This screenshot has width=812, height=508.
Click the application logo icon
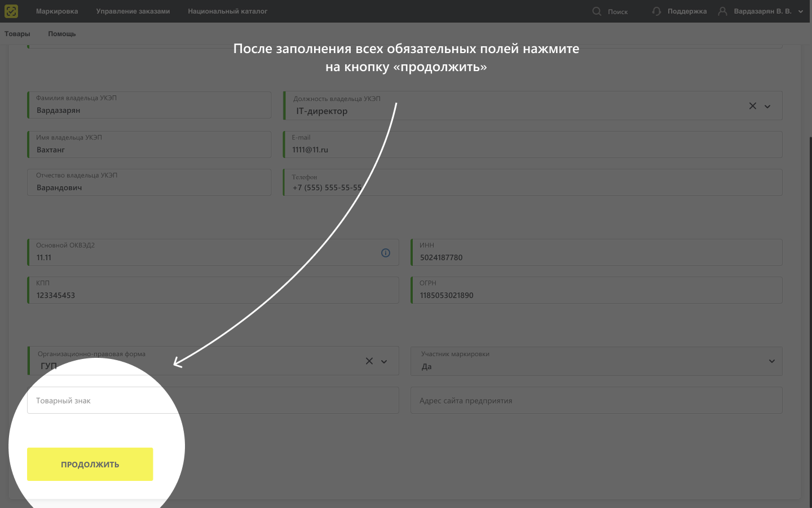[x=11, y=11]
